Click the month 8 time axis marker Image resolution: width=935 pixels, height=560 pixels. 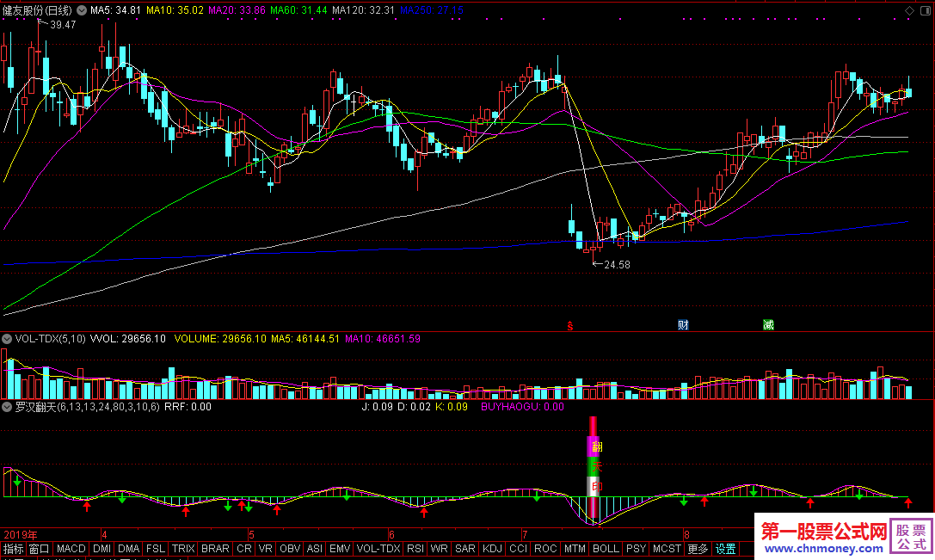687,535
